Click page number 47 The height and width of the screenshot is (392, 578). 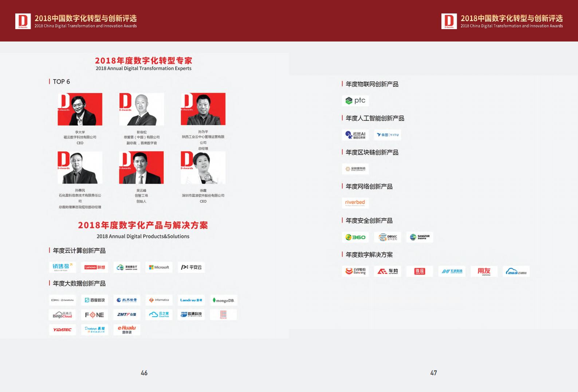tap(433, 373)
